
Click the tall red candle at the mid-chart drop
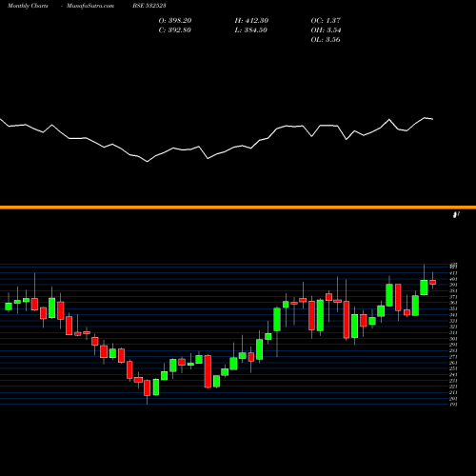pos(208,371)
